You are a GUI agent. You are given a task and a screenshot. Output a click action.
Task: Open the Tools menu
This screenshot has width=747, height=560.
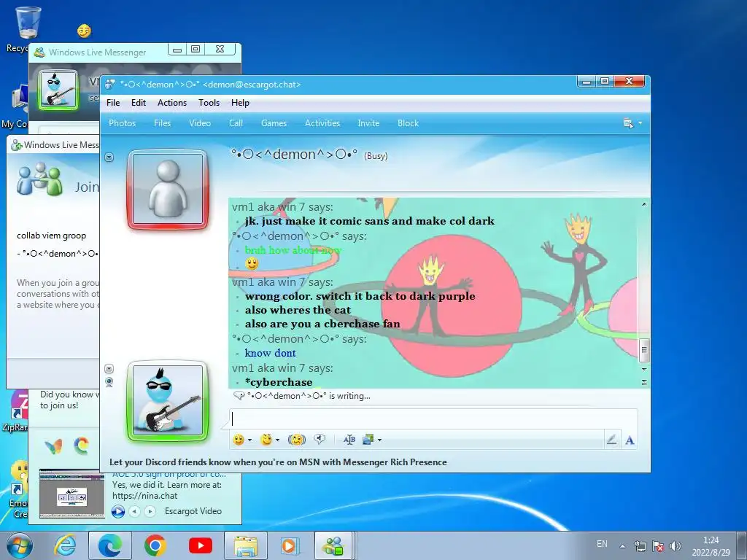[209, 103]
